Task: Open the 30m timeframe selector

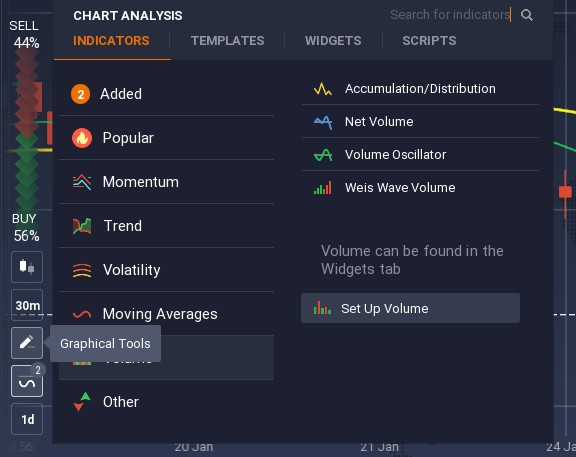Action: click(27, 305)
